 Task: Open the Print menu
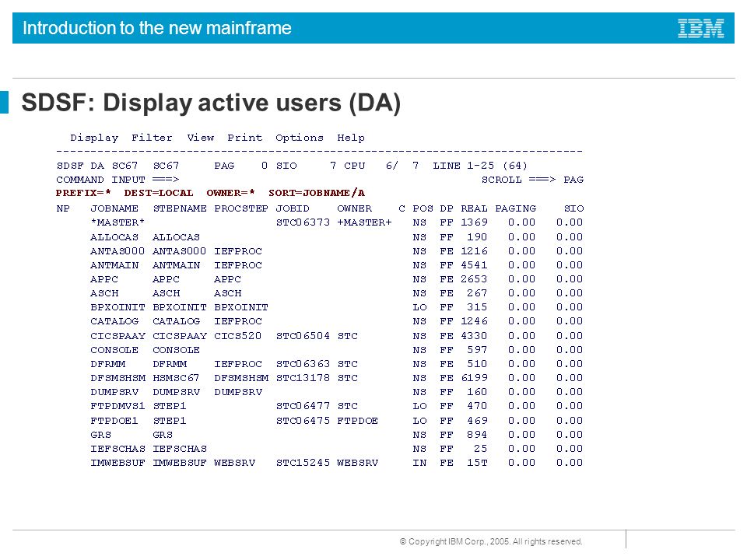245,138
